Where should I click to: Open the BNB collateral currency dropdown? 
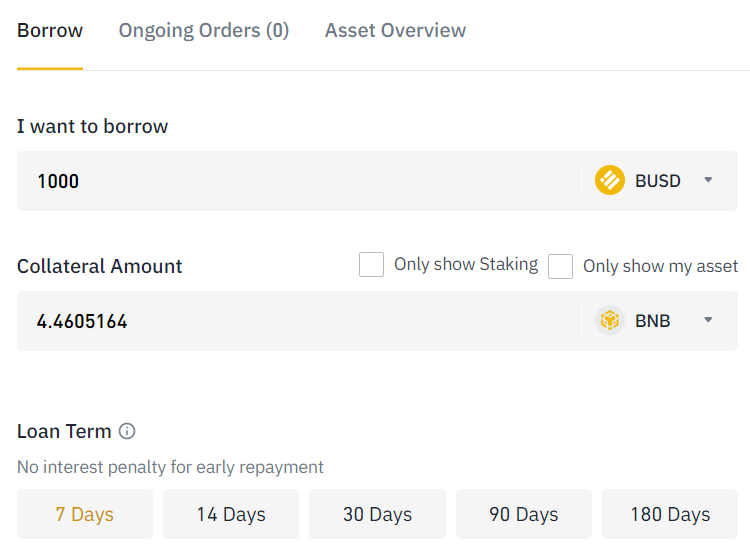(x=708, y=321)
